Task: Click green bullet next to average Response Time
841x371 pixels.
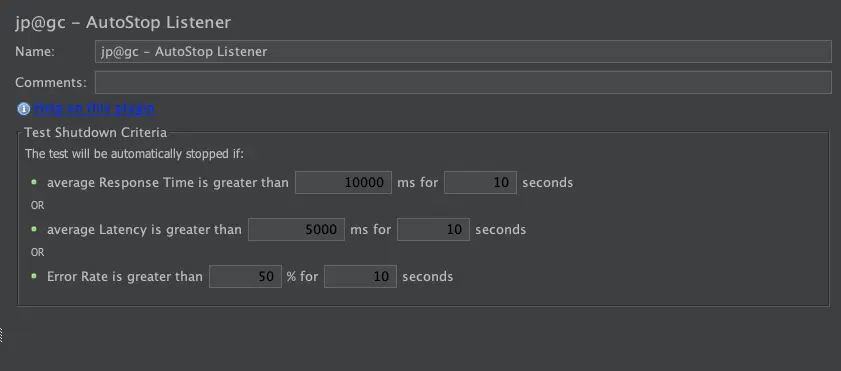Action: pyautogui.click(x=34, y=182)
